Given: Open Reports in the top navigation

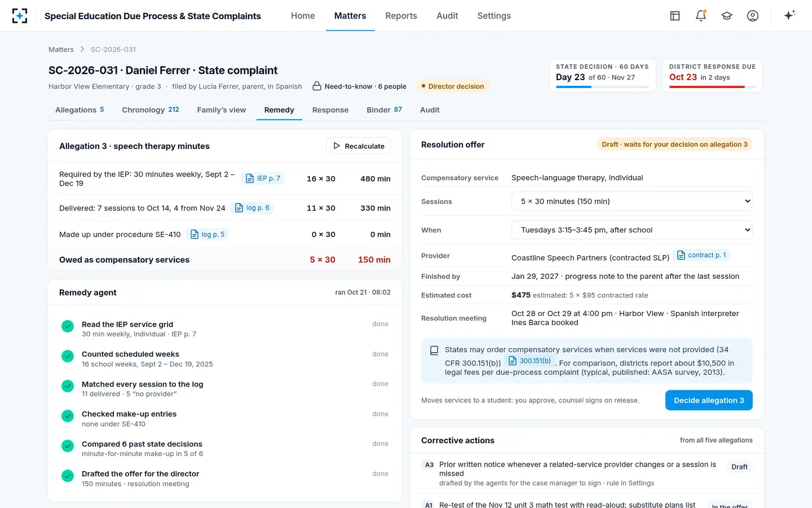Looking at the screenshot, I should [401, 16].
